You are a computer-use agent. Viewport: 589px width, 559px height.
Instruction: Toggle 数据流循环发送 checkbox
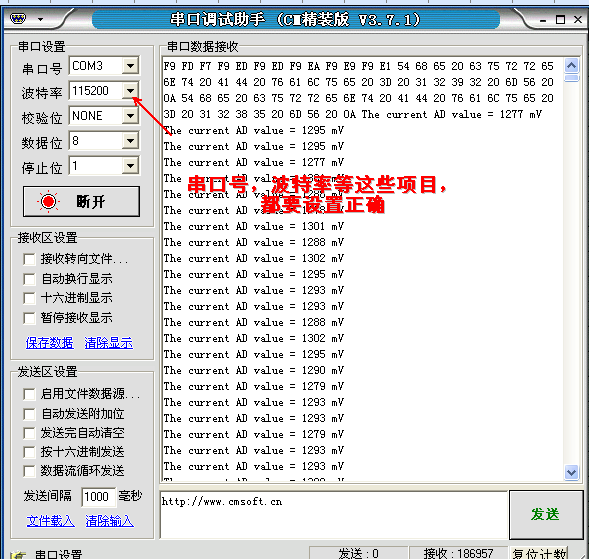tap(29, 471)
